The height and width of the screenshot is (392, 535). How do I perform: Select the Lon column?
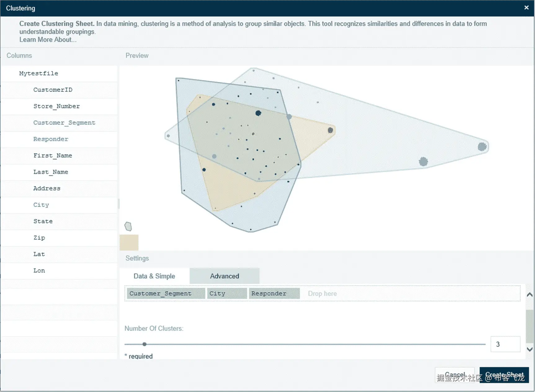coord(59,271)
